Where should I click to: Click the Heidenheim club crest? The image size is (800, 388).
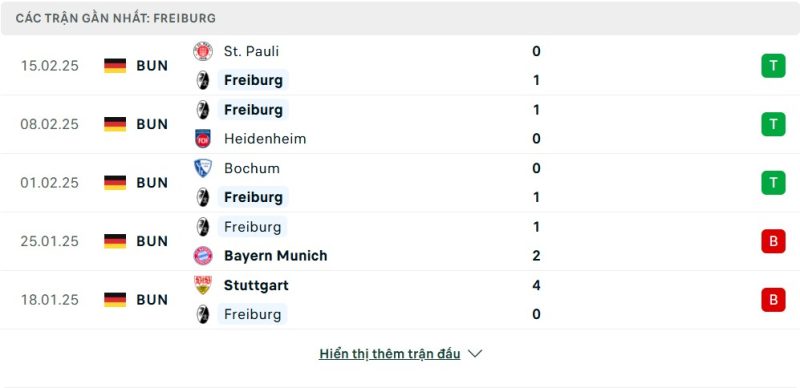pyautogui.click(x=203, y=139)
